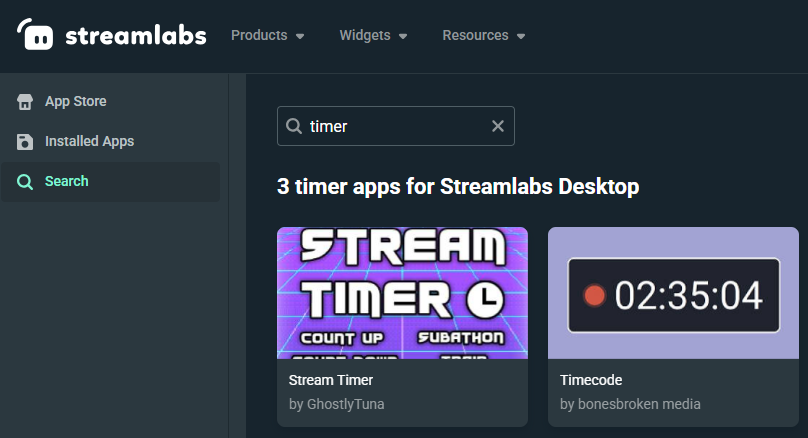This screenshot has height=438, width=808.
Task: Select the Search sidebar label
Action: (67, 182)
